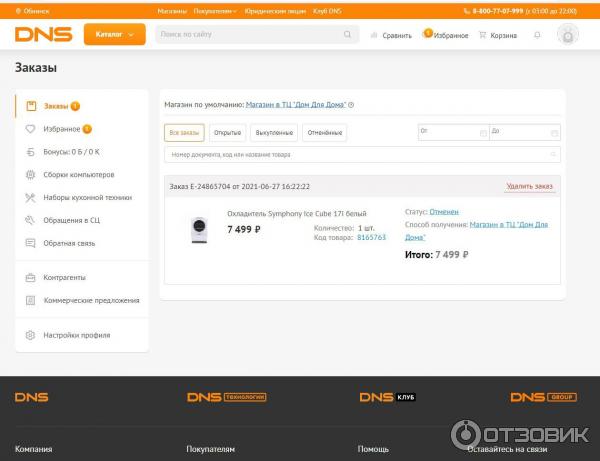Click the Корзина cart icon
Viewport: 600px width, 461px height.
point(482,35)
